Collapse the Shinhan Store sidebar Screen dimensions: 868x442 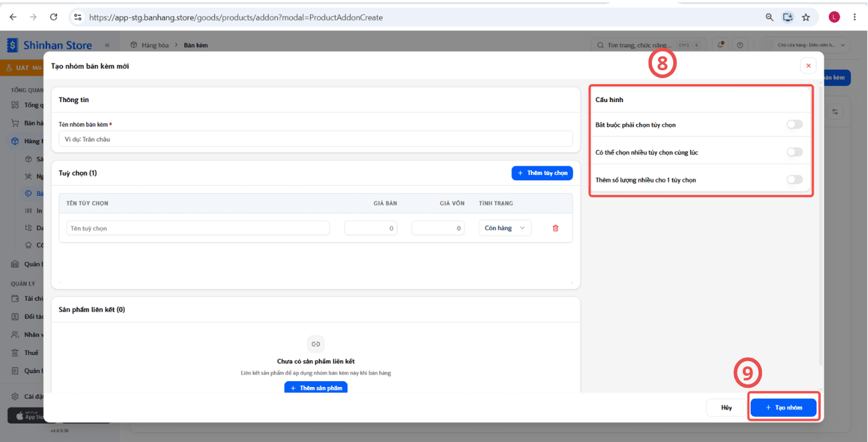tap(107, 45)
